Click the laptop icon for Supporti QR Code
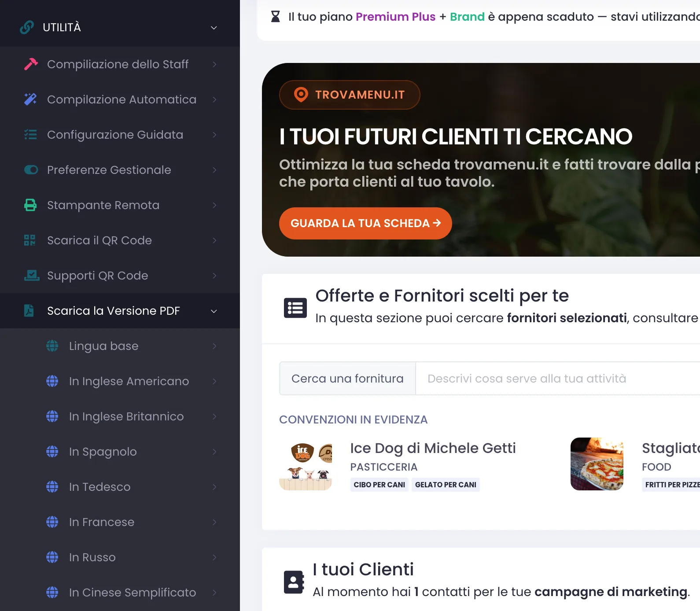 tap(32, 276)
